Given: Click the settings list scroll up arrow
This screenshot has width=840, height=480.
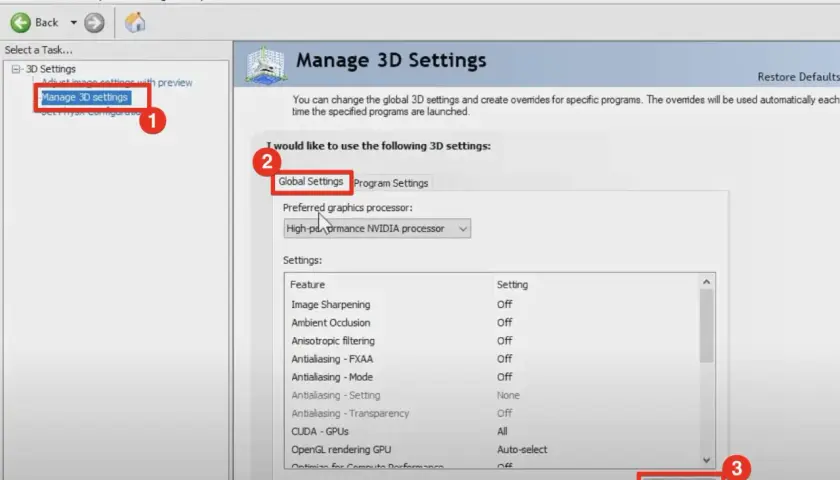Looking at the screenshot, I should pyautogui.click(x=707, y=282).
